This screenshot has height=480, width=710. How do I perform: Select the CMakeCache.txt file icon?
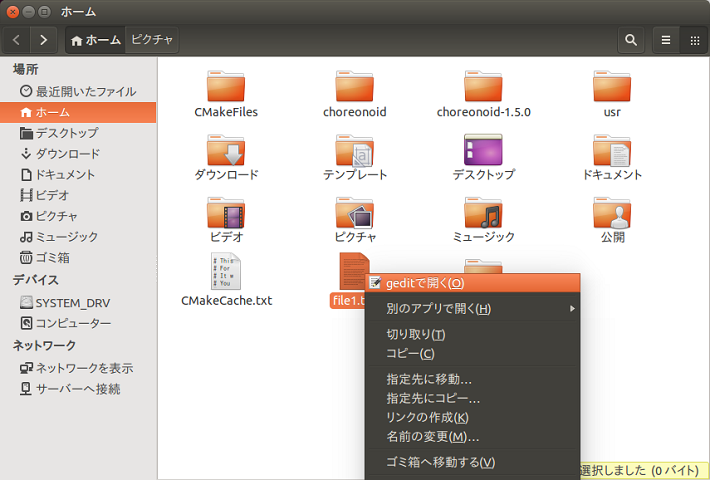coord(226,271)
